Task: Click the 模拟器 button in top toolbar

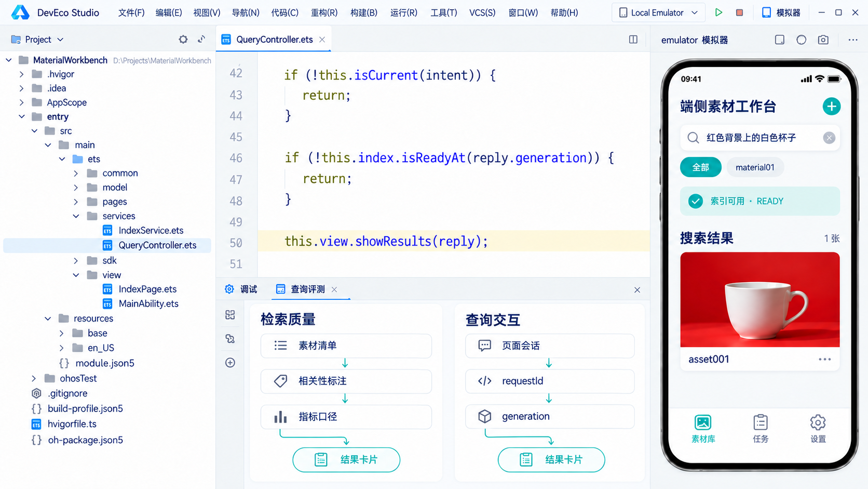Action: pos(781,12)
